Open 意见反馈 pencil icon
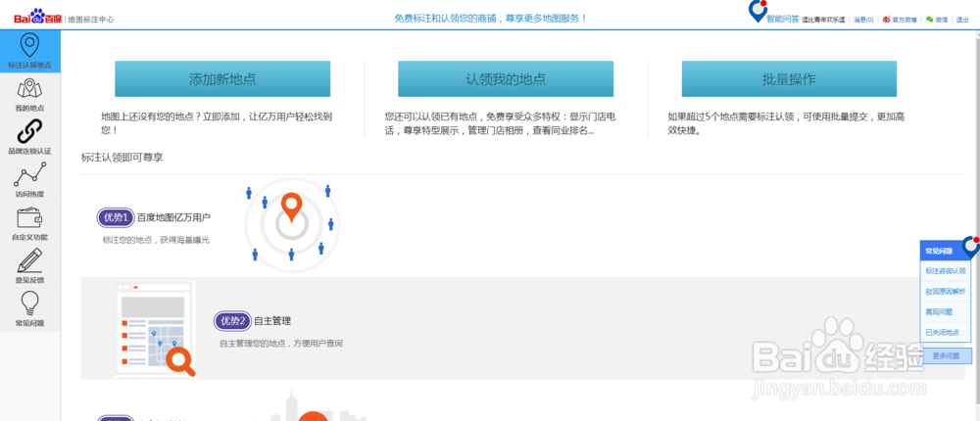Viewport: 980px width, 421px height. click(30, 260)
